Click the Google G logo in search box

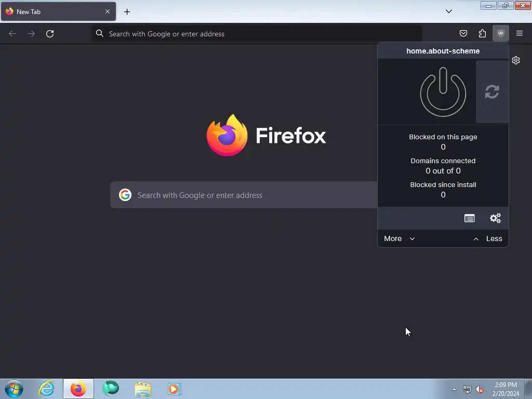click(125, 195)
